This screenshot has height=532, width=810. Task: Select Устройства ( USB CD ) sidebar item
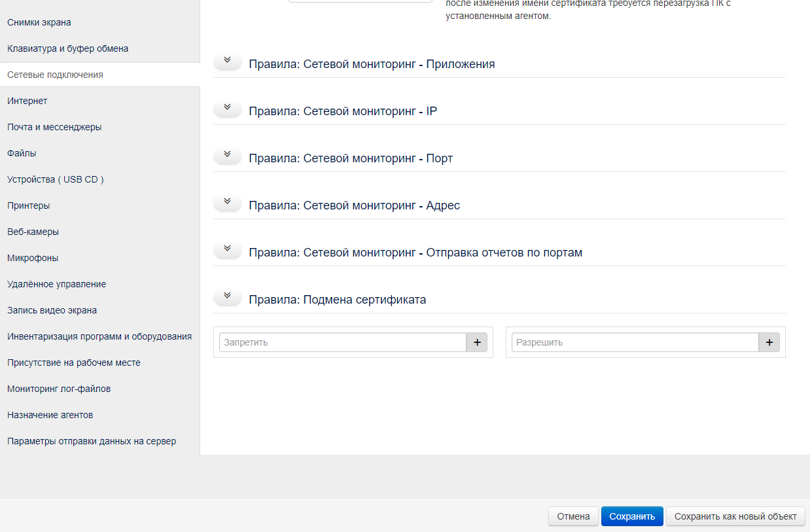point(56,179)
